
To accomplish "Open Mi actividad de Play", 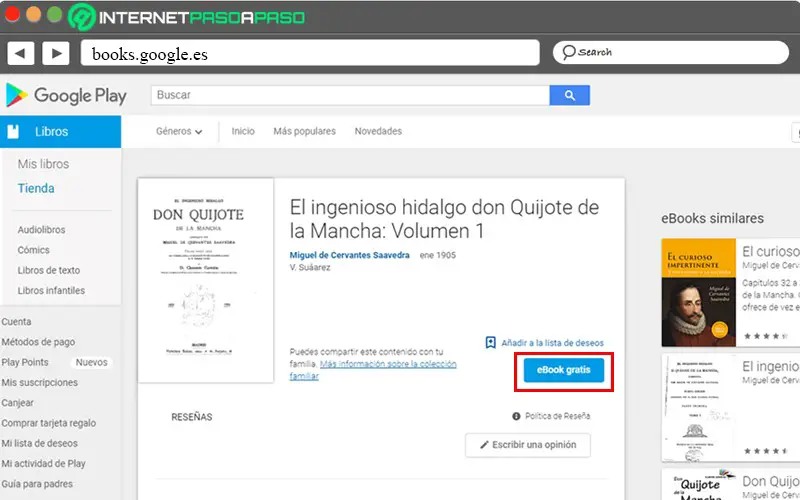I will 43,464.
